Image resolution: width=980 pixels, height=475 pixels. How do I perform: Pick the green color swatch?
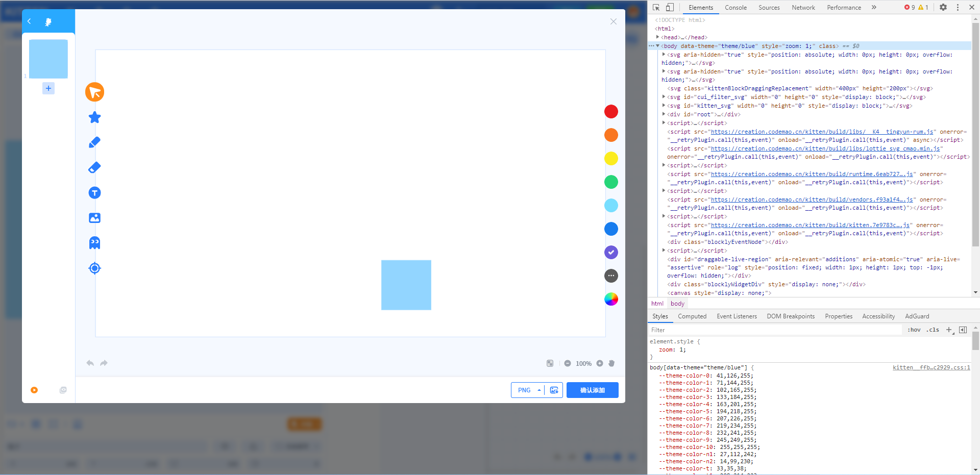[611, 182]
